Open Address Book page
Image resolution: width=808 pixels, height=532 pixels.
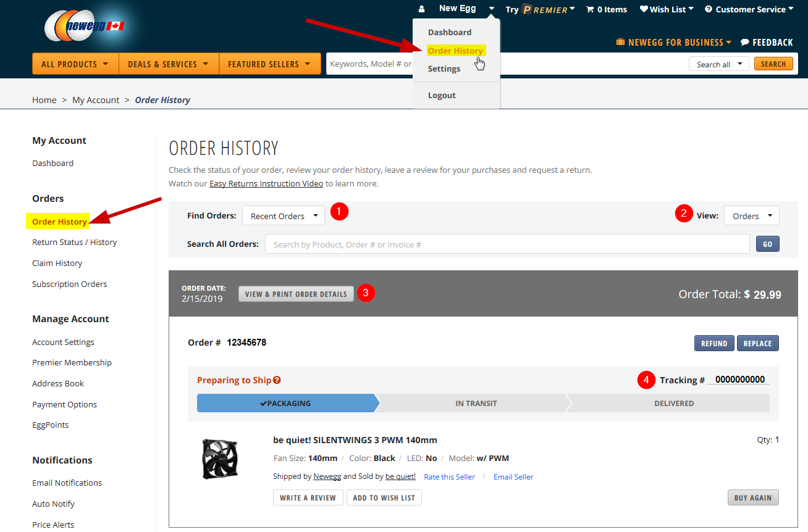pos(58,383)
